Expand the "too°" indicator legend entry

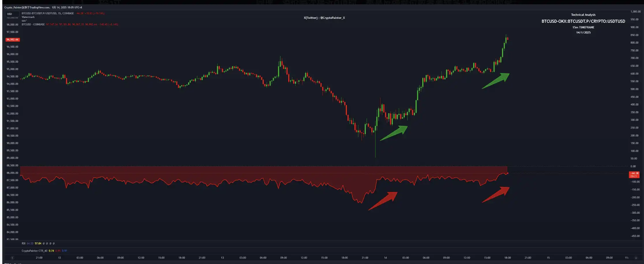click(25, 21)
